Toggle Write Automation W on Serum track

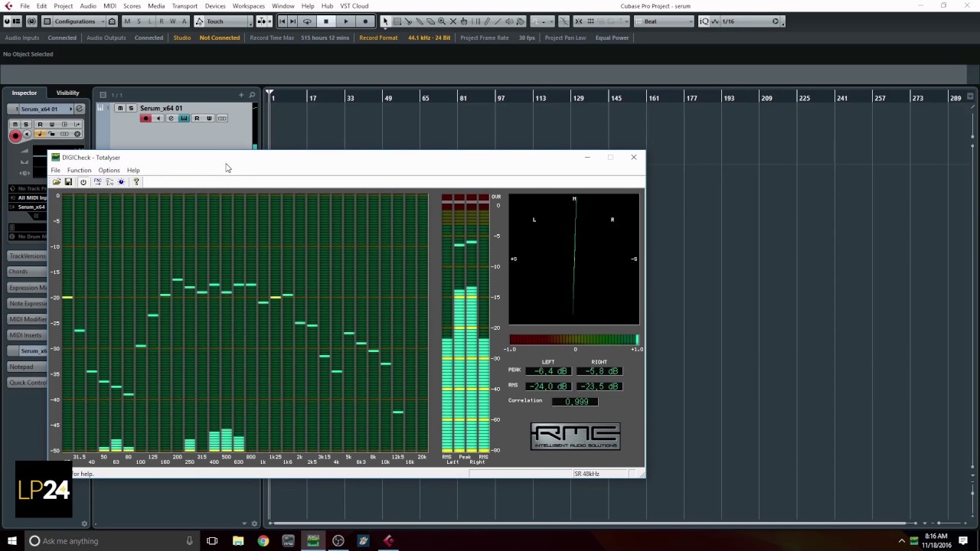pyautogui.click(x=208, y=119)
